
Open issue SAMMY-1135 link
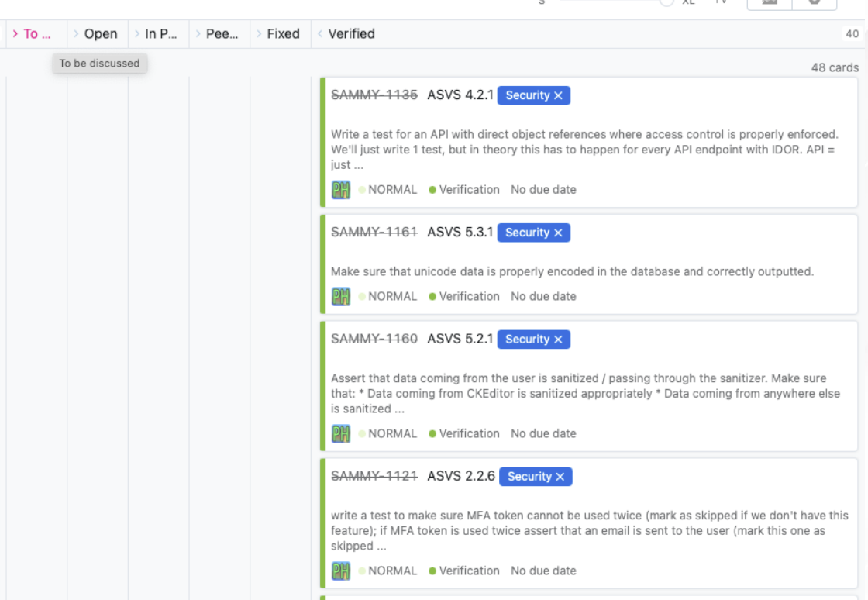[x=374, y=95]
